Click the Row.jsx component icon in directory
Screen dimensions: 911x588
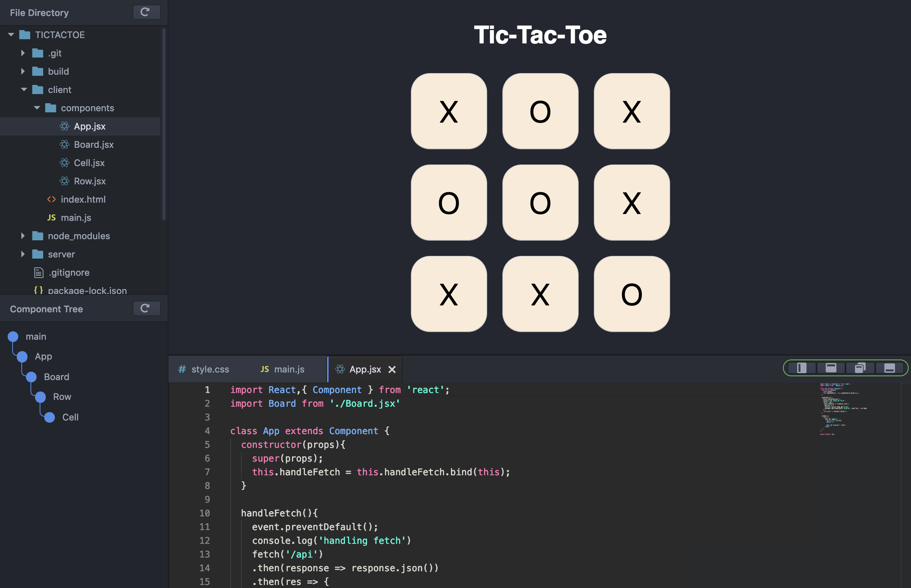(64, 181)
